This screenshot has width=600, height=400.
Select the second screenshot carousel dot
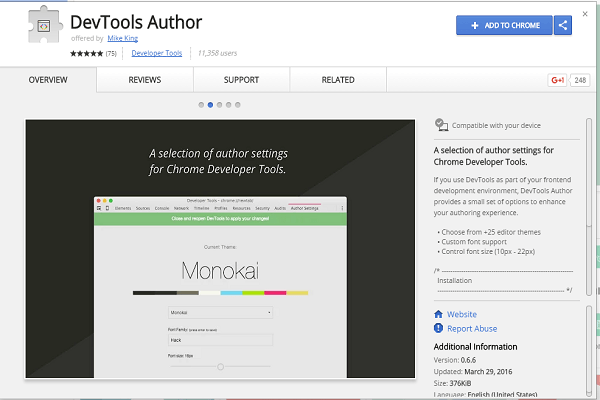pyautogui.click(x=210, y=105)
